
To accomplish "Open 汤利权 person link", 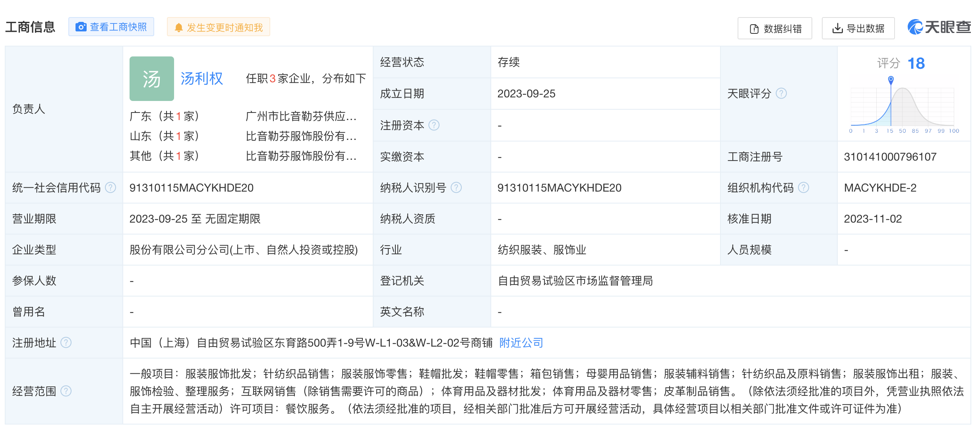I will 202,79.
